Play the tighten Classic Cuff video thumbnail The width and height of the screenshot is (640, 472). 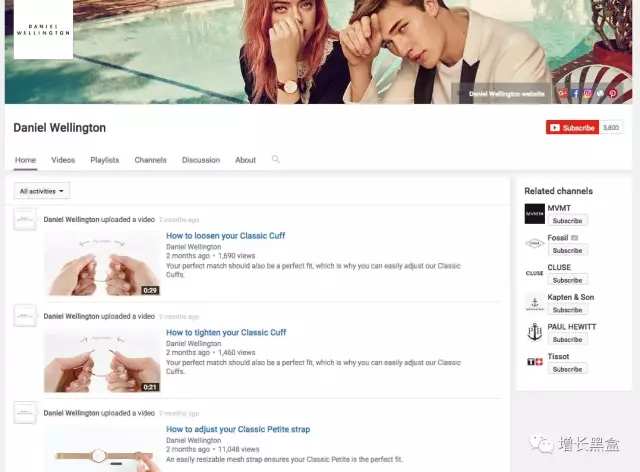pyautogui.click(x=102, y=360)
